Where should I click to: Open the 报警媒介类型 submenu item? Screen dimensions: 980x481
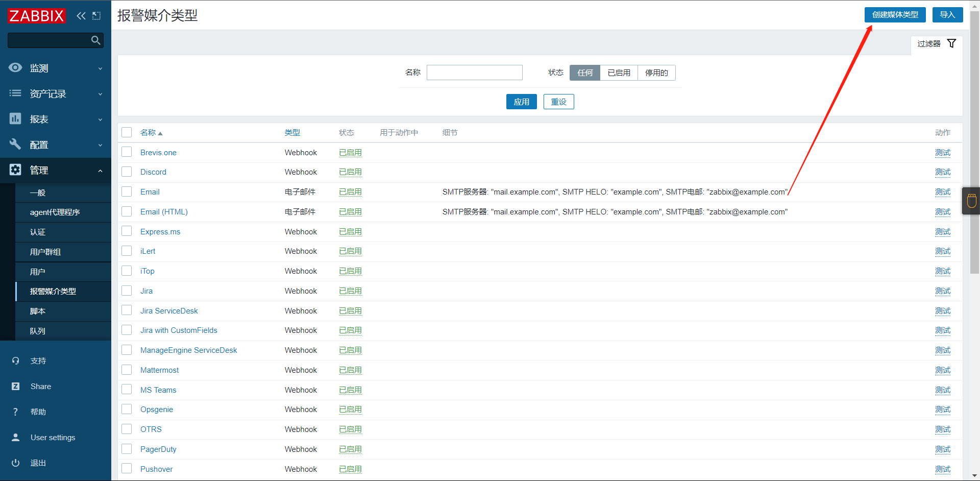point(63,292)
